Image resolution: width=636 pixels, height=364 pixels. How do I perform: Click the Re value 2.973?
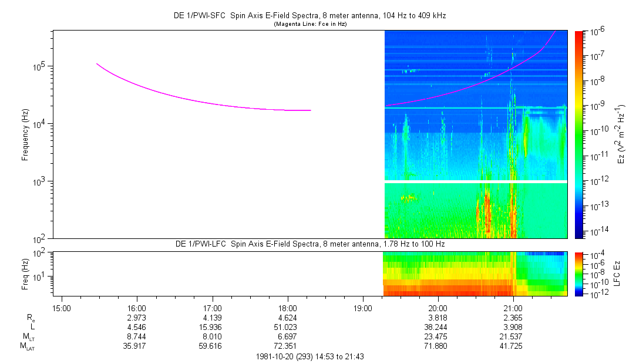[137, 318]
